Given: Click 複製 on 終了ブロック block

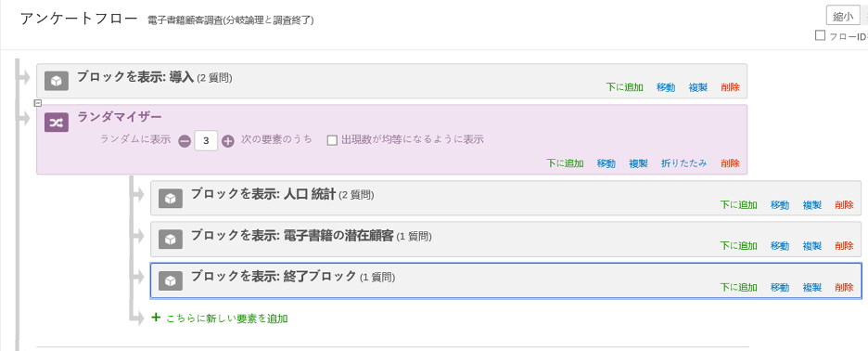Looking at the screenshot, I should (812, 287).
